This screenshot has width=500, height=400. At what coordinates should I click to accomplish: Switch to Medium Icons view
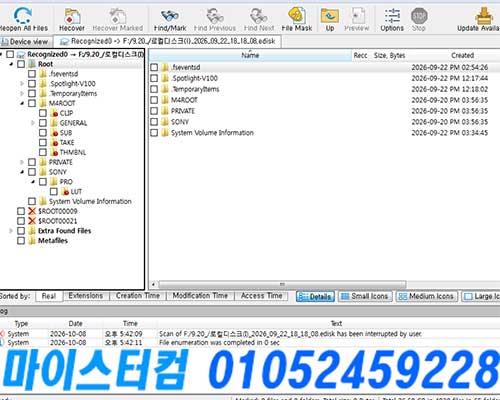(x=427, y=296)
